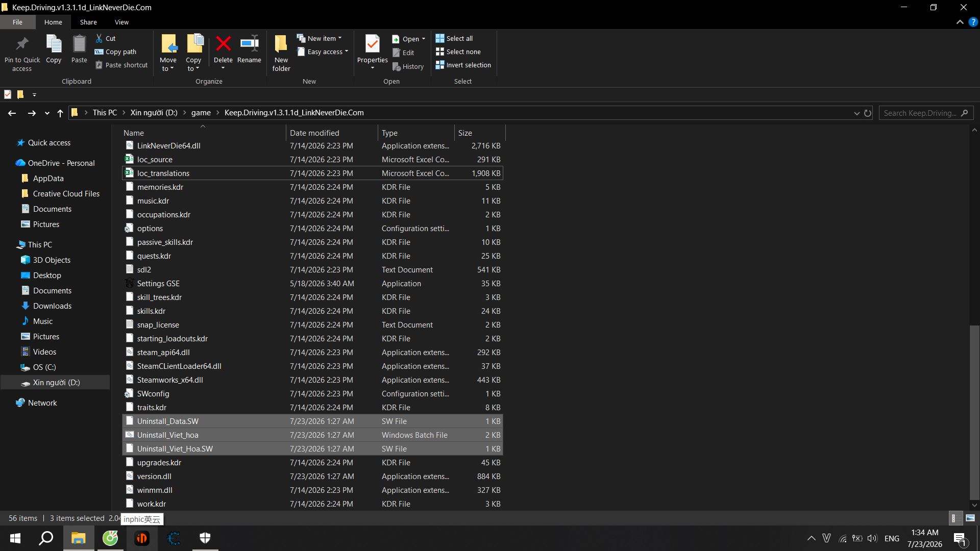980x551 pixels.
Task: Create a New folder
Action: click(x=281, y=53)
